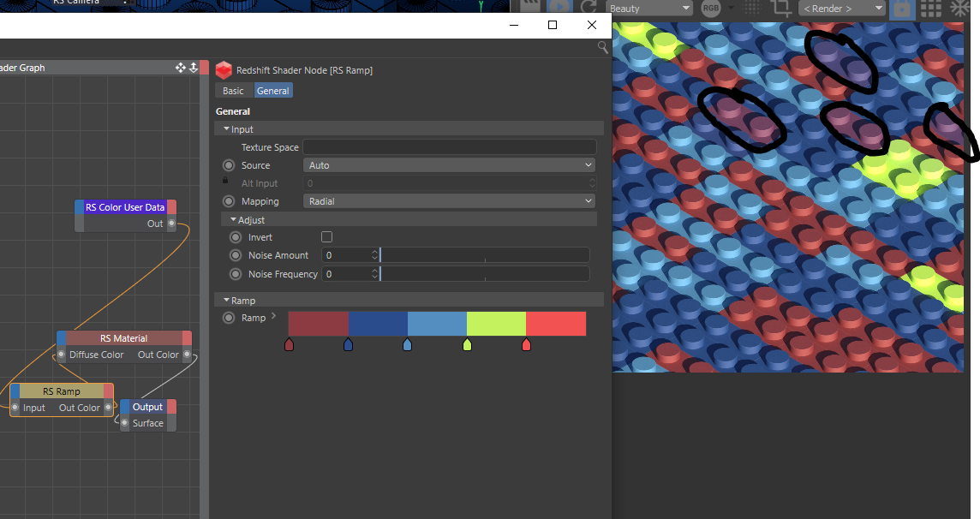Click the snowflake freeze icon
The width and height of the screenshot is (980, 519).
(959, 8)
